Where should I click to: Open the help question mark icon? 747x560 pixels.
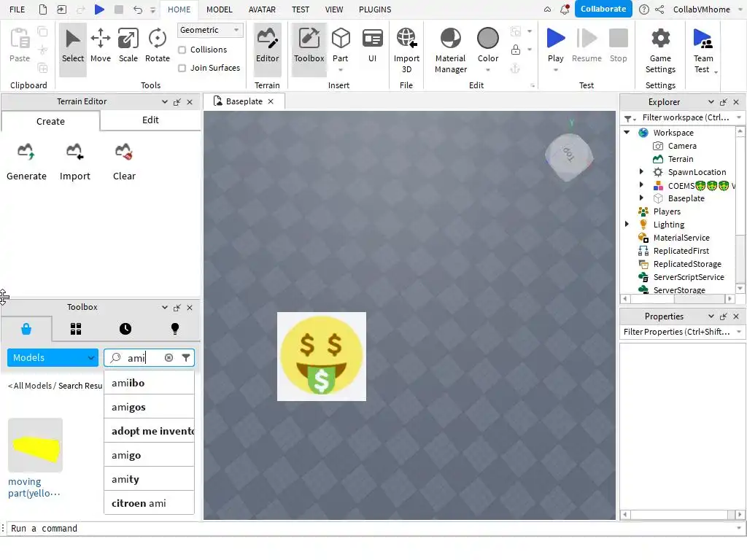click(x=643, y=9)
